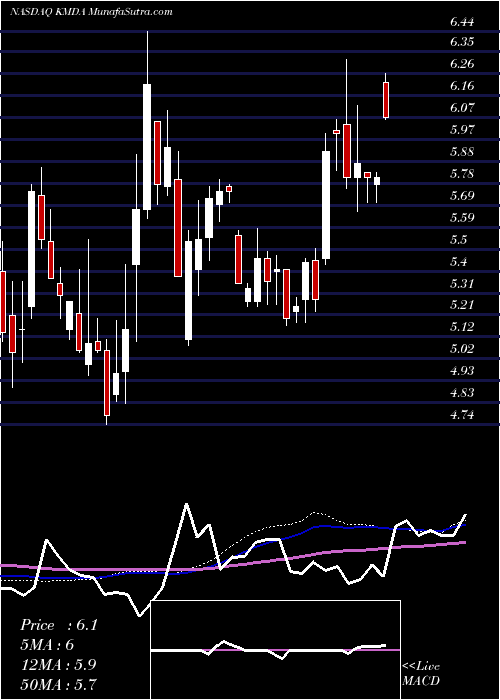500x700 pixels.
Task: Click the 12MA : 5.9 readout
Action: 58,664
